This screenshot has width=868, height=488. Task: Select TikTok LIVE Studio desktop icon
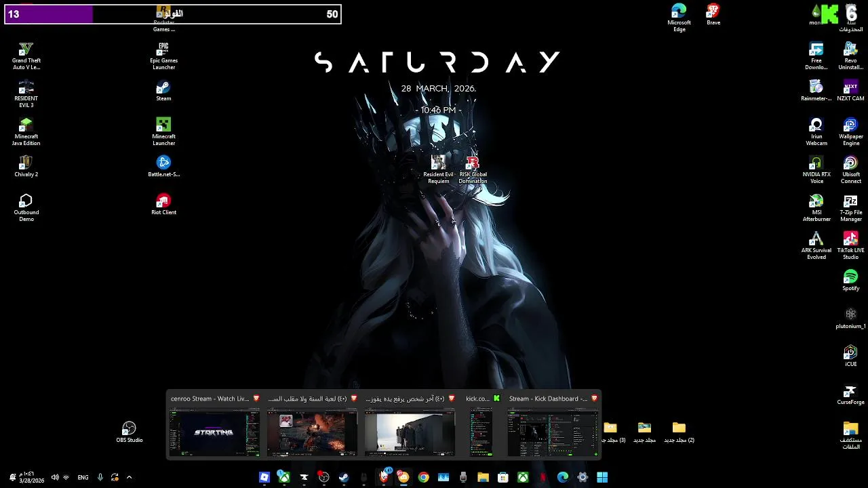pyautogui.click(x=850, y=246)
